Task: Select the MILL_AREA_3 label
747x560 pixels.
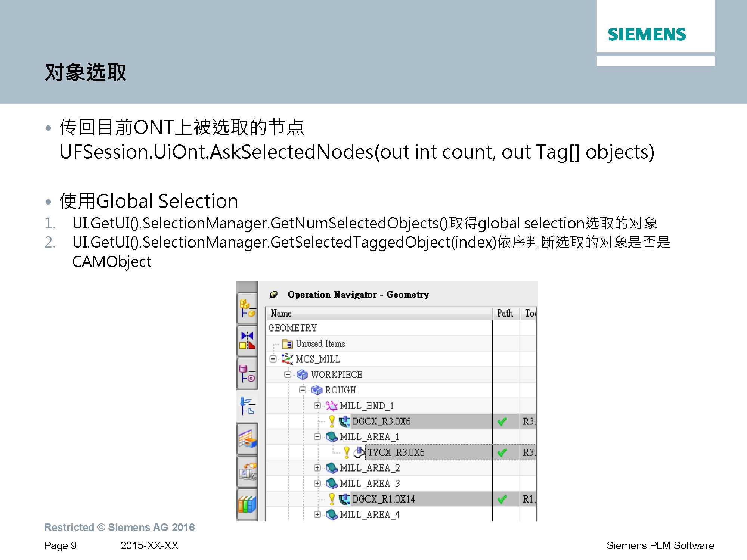Action: pos(370,483)
